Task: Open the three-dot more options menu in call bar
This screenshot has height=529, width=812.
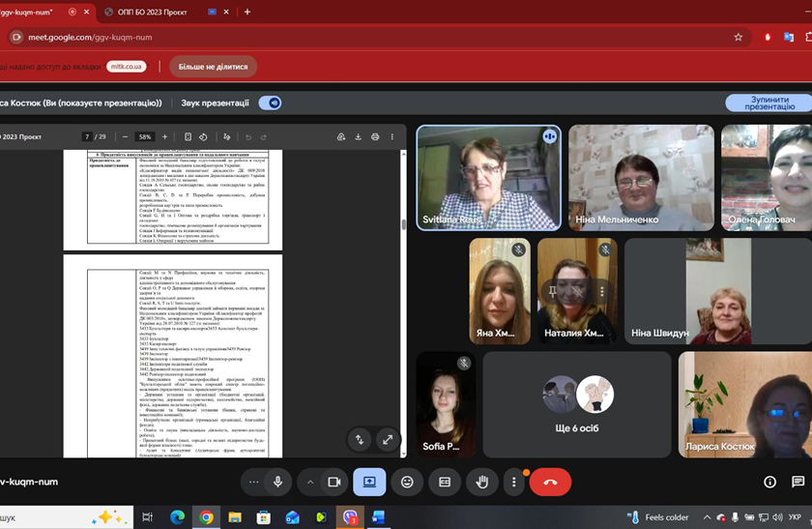Action: 514,482
